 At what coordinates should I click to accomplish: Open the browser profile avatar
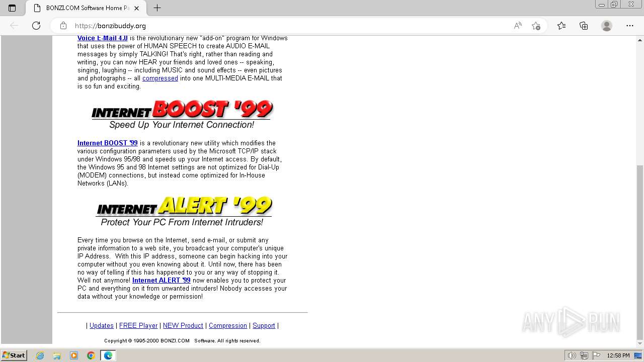pyautogui.click(x=607, y=26)
